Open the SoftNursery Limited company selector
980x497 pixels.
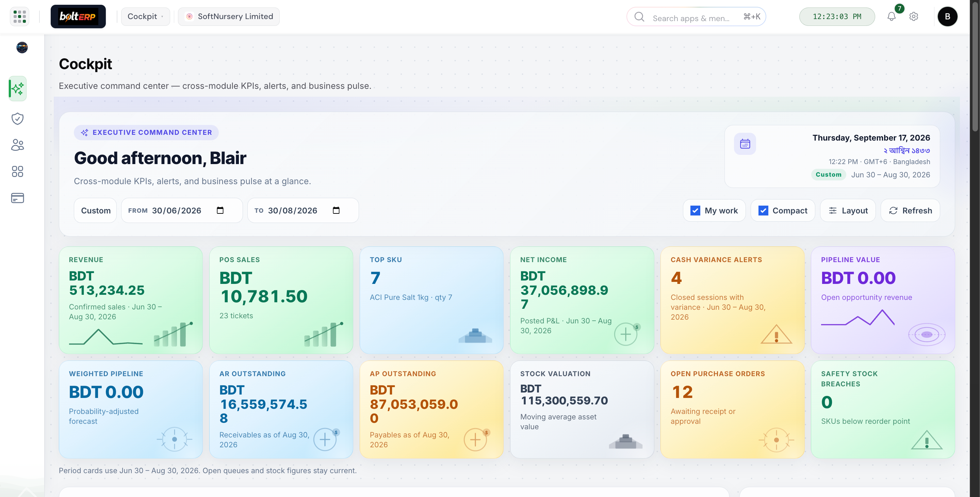[229, 16]
